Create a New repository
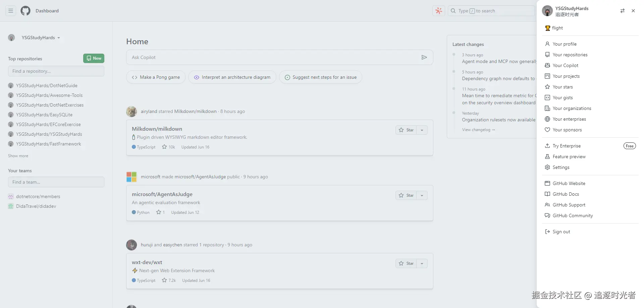The height and width of the screenshot is (308, 644). click(x=94, y=58)
